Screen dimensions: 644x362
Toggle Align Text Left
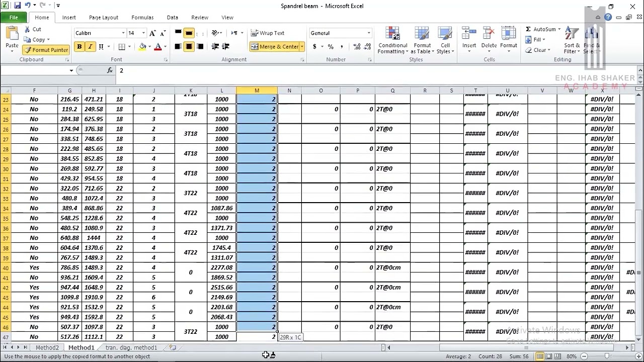point(178,47)
